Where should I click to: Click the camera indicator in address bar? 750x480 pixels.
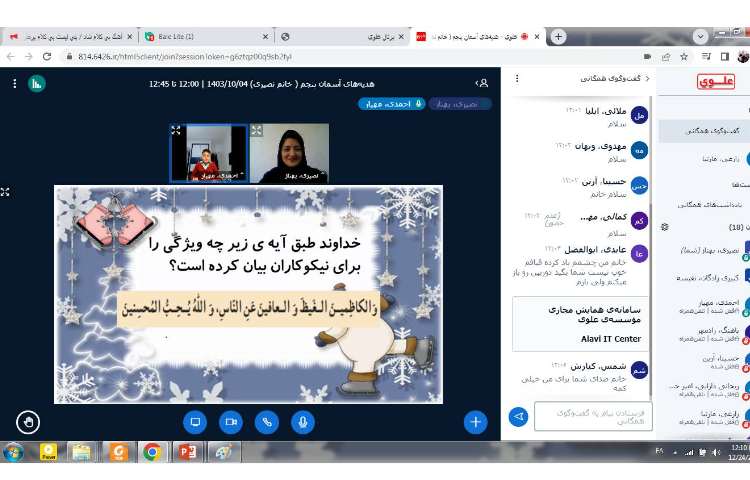647,56
